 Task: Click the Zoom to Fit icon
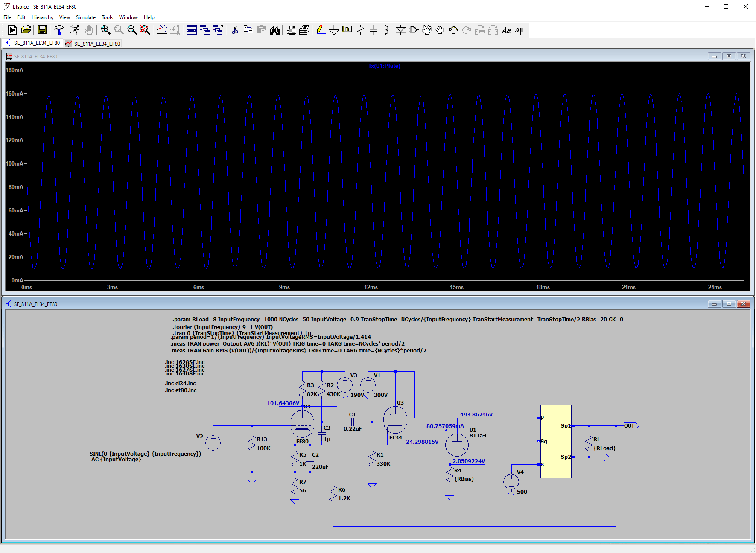click(145, 30)
